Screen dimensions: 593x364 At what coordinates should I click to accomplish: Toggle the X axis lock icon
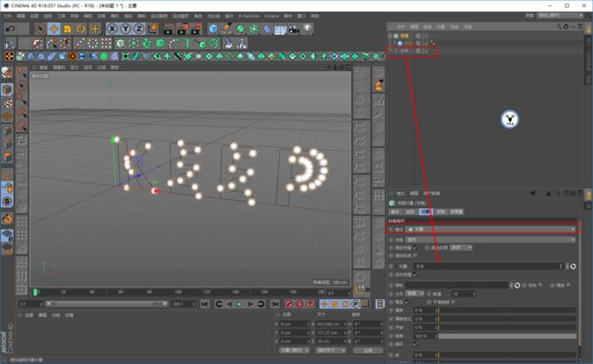[112, 28]
